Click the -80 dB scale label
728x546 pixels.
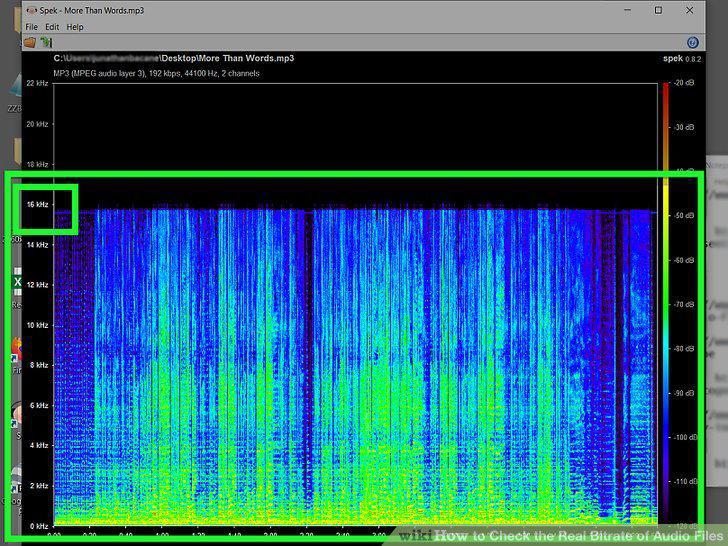point(684,348)
